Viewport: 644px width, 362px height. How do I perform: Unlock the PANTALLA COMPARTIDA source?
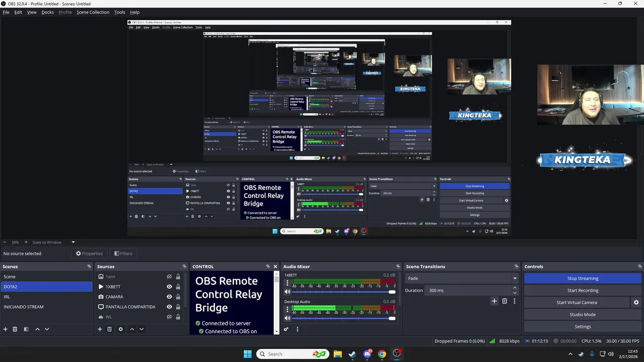(x=178, y=307)
